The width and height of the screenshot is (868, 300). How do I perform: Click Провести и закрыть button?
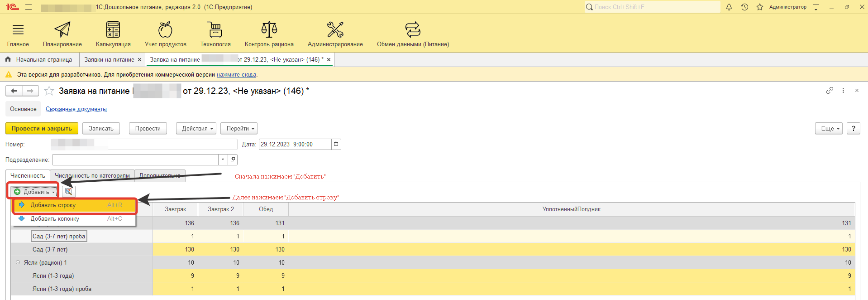[42, 129]
